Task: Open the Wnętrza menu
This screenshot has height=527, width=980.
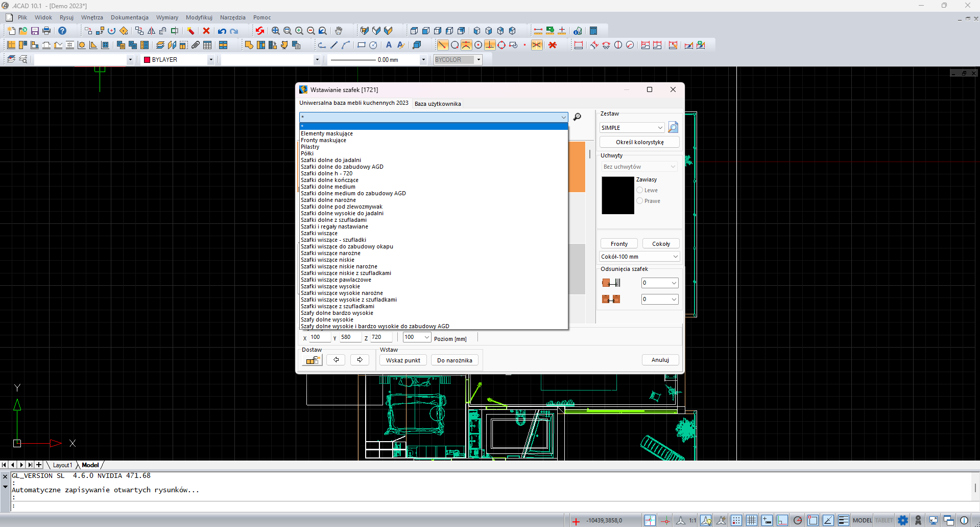Action: (x=92, y=17)
